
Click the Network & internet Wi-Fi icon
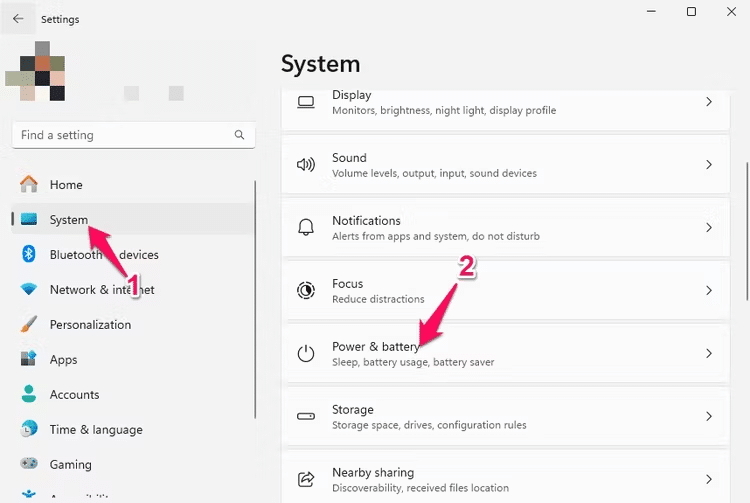click(x=29, y=290)
